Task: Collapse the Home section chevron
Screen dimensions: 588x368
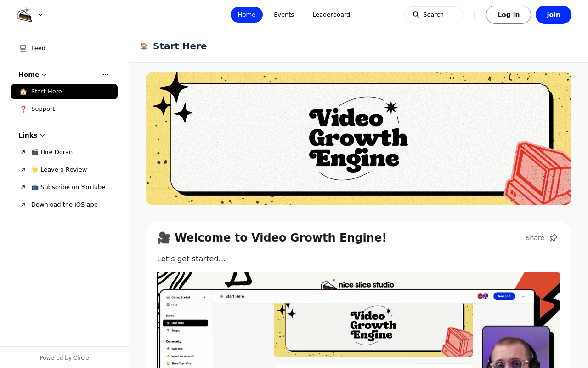Action: click(44, 75)
